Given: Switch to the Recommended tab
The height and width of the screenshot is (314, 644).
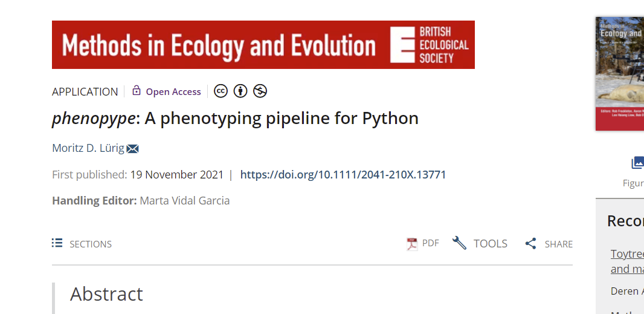Looking at the screenshot, I should click(x=625, y=221).
